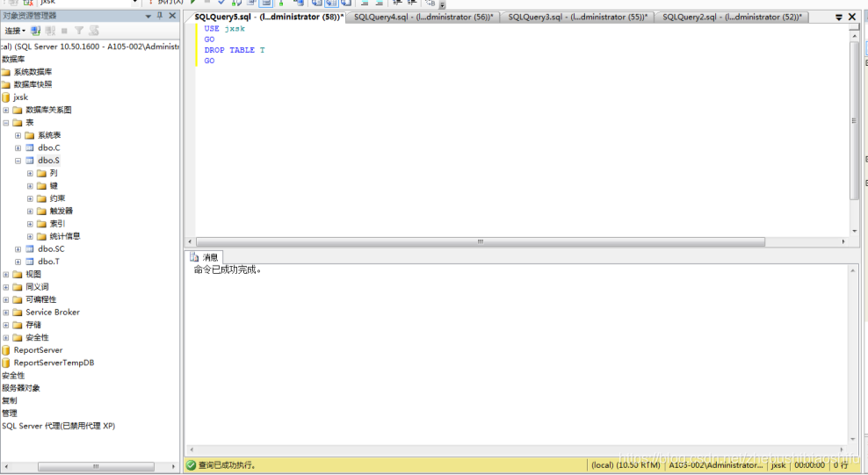Click the database icon beside ReportServerTempDB
Image resolution: width=868 pixels, height=475 pixels.
click(x=6, y=363)
